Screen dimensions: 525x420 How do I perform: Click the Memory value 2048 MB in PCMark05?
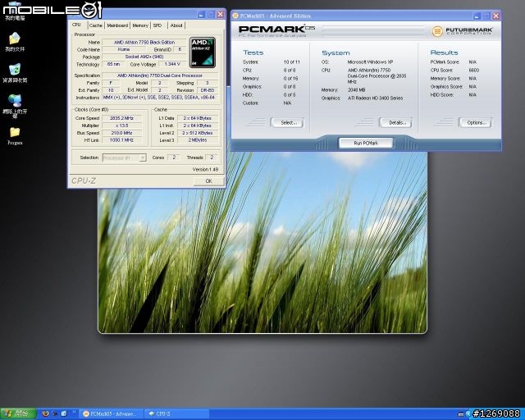pyautogui.click(x=356, y=89)
